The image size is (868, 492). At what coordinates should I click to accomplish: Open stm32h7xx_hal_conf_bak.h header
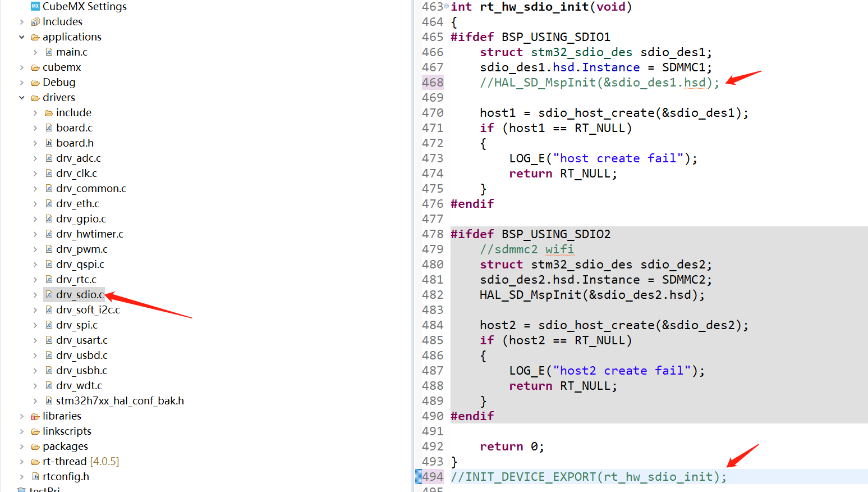click(x=120, y=401)
